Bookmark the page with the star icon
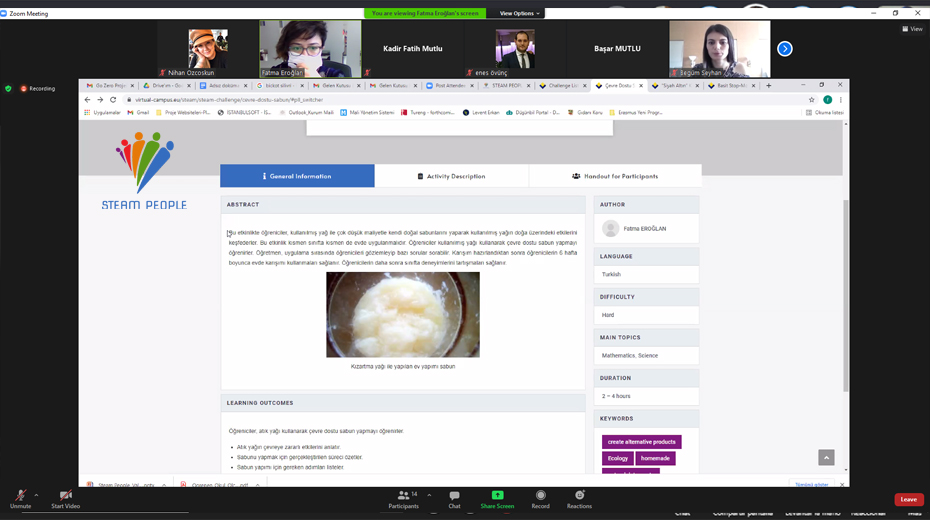The height and width of the screenshot is (520, 930). 811,100
